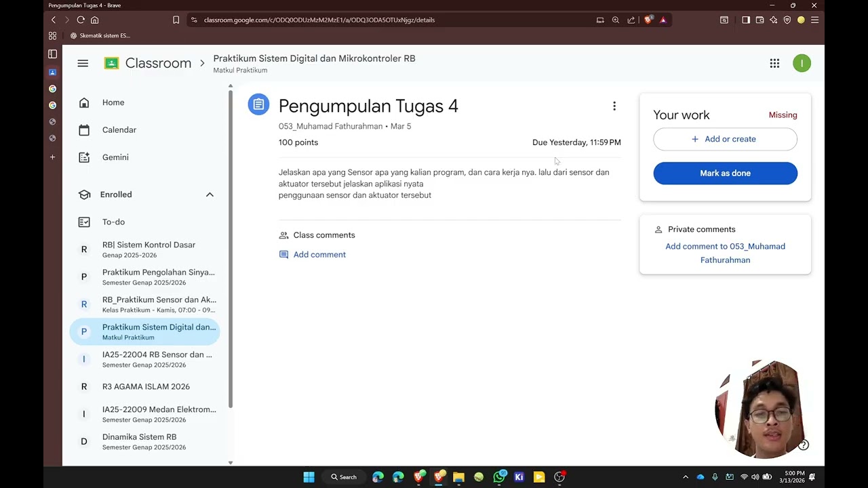Open the Brave browser hamburger menu
The image size is (868, 488).
point(815,20)
